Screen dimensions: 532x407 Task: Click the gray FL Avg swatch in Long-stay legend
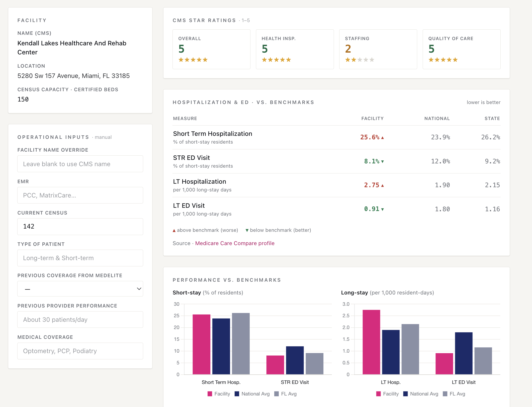pyautogui.click(x=445, y=394)
